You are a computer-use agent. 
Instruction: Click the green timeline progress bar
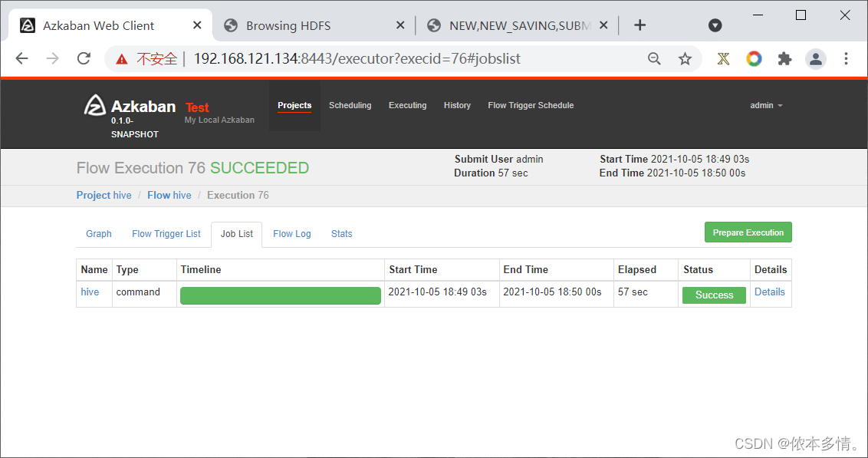coord(281,295)
